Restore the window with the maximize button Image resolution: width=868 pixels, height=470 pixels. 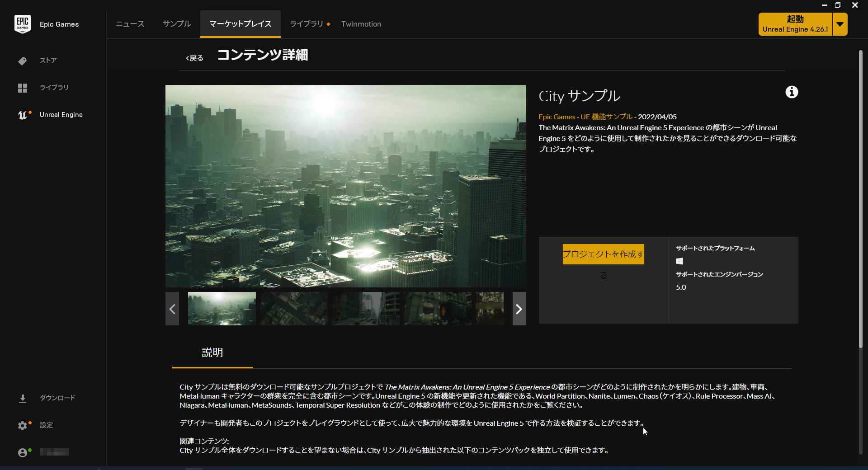point(838,5)
